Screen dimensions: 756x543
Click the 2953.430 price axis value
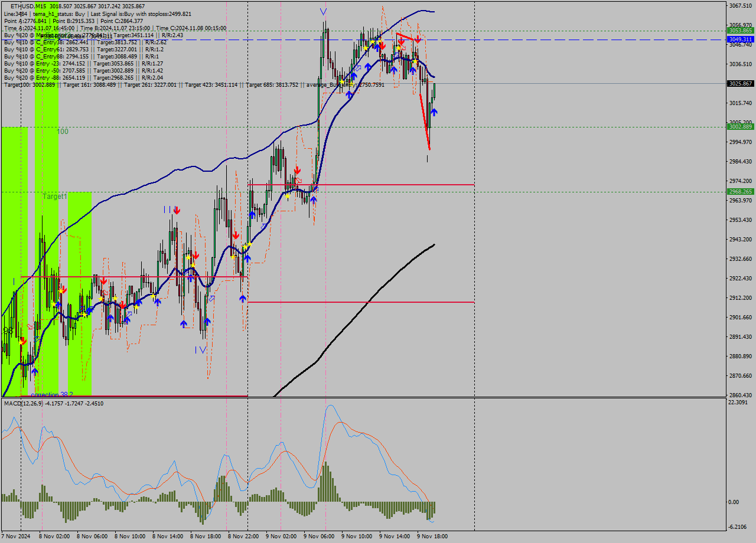(x=741, y=220)
